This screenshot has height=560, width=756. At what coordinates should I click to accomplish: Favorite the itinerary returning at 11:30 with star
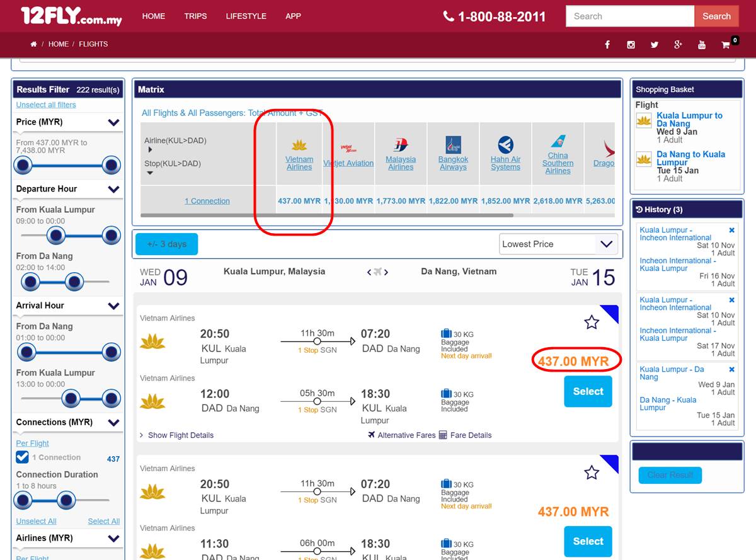pos(592,472)
